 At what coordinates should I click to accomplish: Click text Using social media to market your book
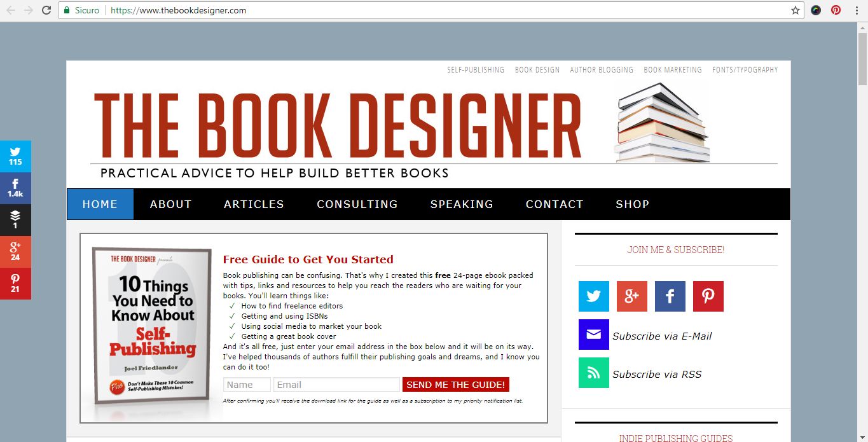312,326
